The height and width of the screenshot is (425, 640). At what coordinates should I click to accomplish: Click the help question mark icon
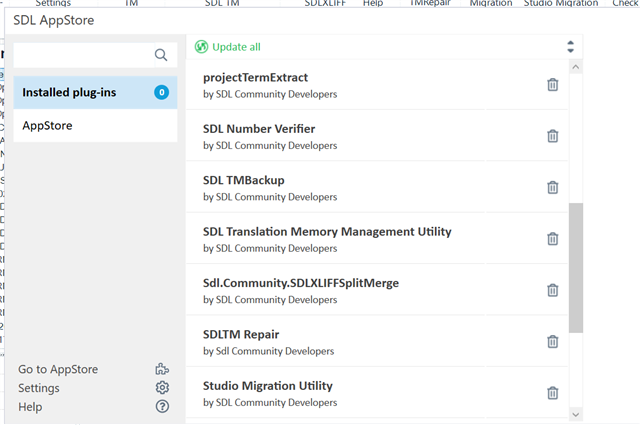(x=162, y=406)
